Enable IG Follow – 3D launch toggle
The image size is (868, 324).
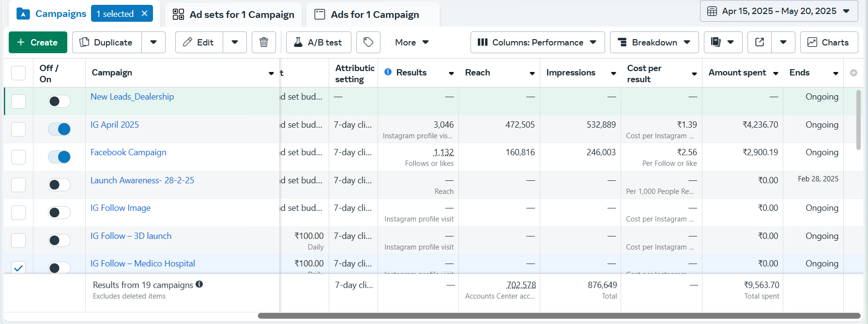tap(60, 240)
